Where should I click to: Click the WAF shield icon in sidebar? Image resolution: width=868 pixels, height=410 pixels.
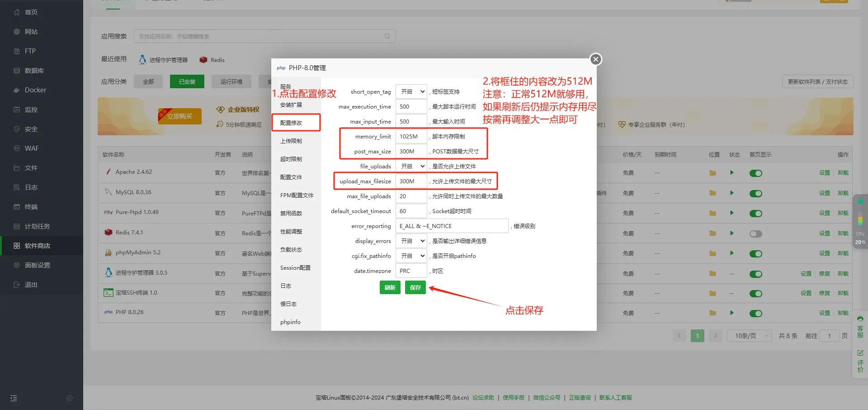click(17, 148)
